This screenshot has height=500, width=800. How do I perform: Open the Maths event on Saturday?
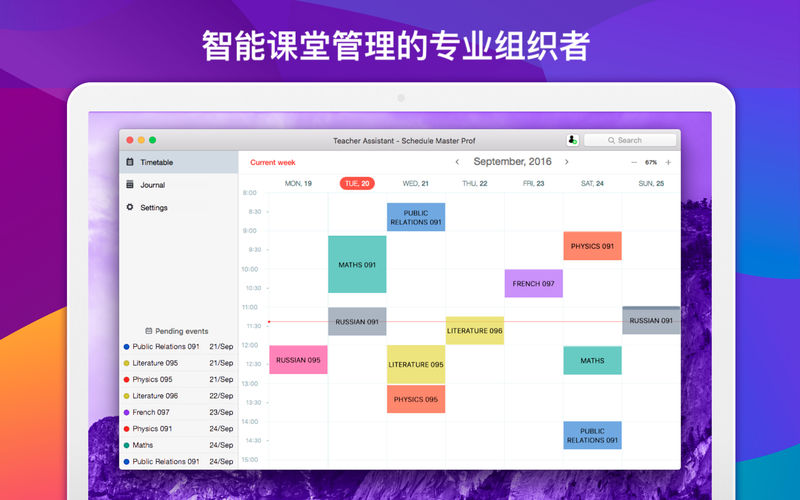coord(592,360)
